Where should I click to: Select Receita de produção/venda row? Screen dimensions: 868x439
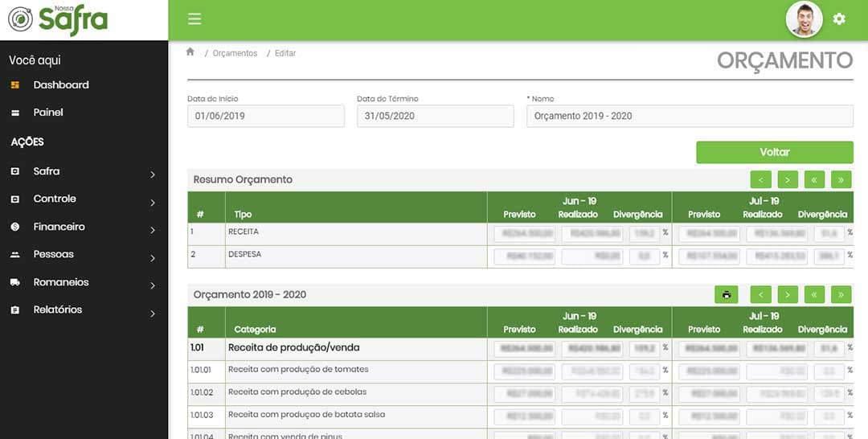click(x=520, y=349)
